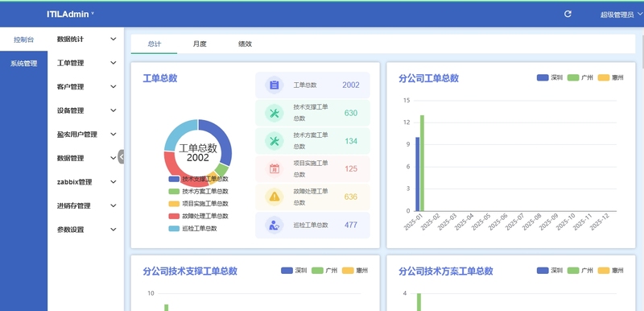Open the 超级管理员 user dropdown
The width and height of the screenshot is (644, 311).
pos(621,15)
